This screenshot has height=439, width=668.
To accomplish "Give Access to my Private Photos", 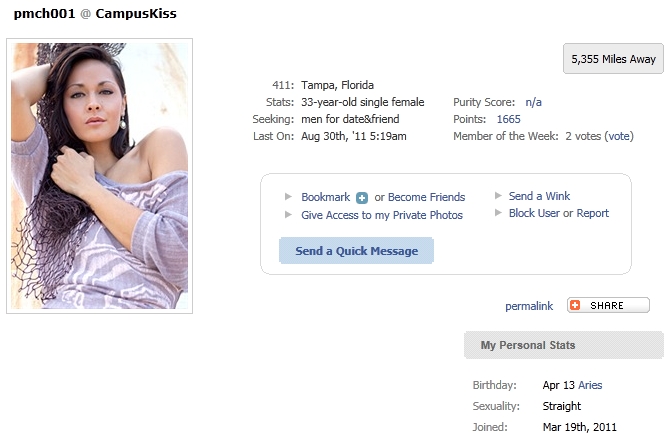I will [x=382, y=215].
